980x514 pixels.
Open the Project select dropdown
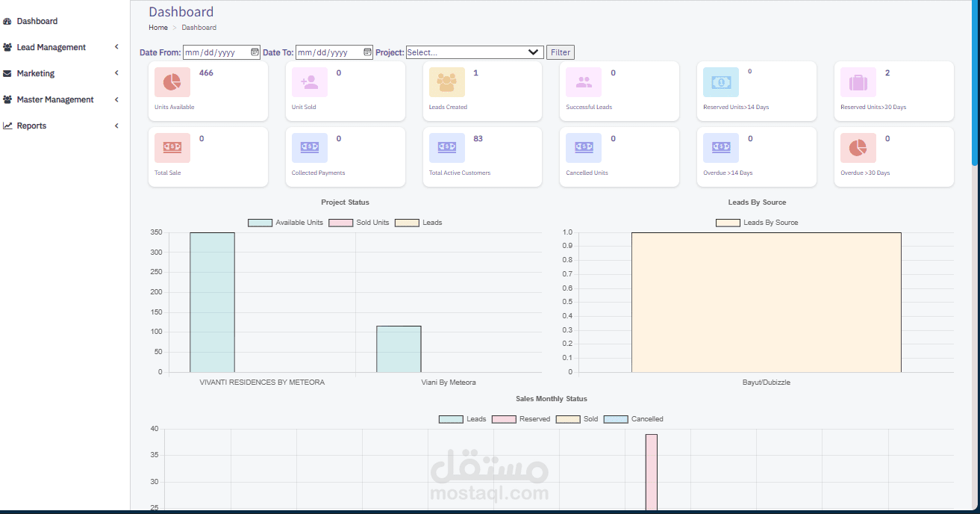click(475, 52)
